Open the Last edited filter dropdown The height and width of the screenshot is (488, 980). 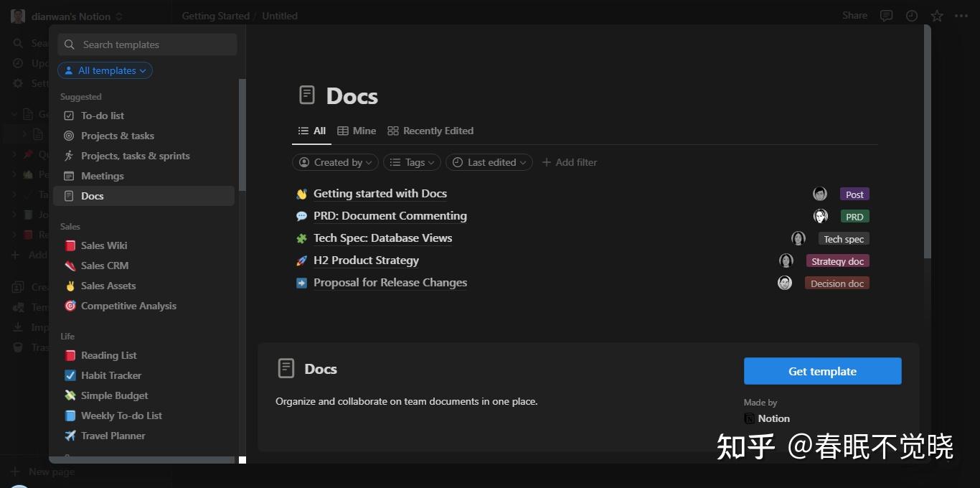point(489,162)
